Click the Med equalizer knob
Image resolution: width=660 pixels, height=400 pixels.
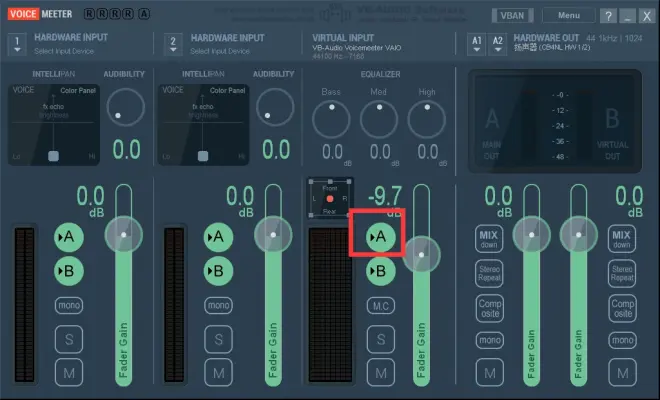point(379,120)
